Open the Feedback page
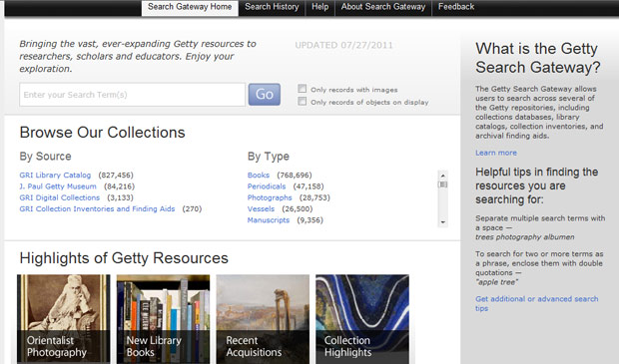The width and height of the screenshot is (619, 364). pos(456,7)
